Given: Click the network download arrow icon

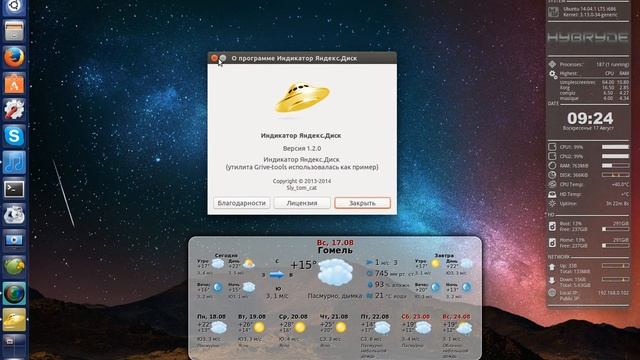Looking at the screenshot, I should [552, 280].
